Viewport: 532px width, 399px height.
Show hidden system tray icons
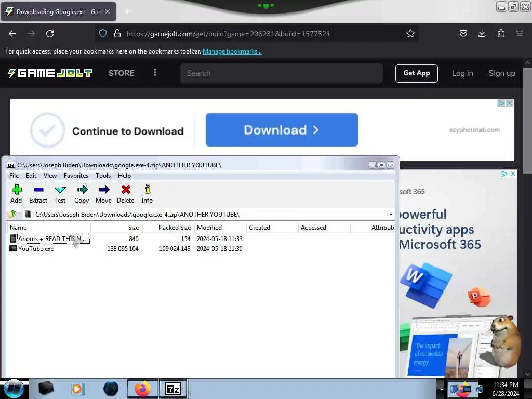pyautogui.click(x=442, y=389)
